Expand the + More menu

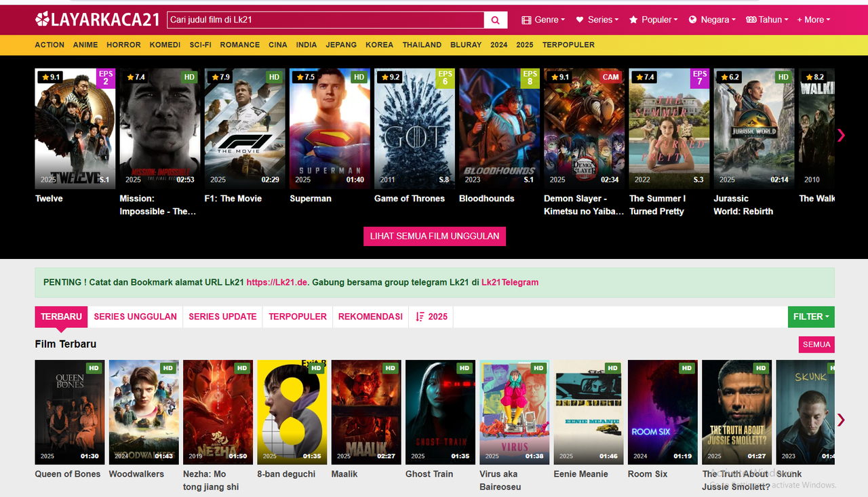[x=813, y=20]
